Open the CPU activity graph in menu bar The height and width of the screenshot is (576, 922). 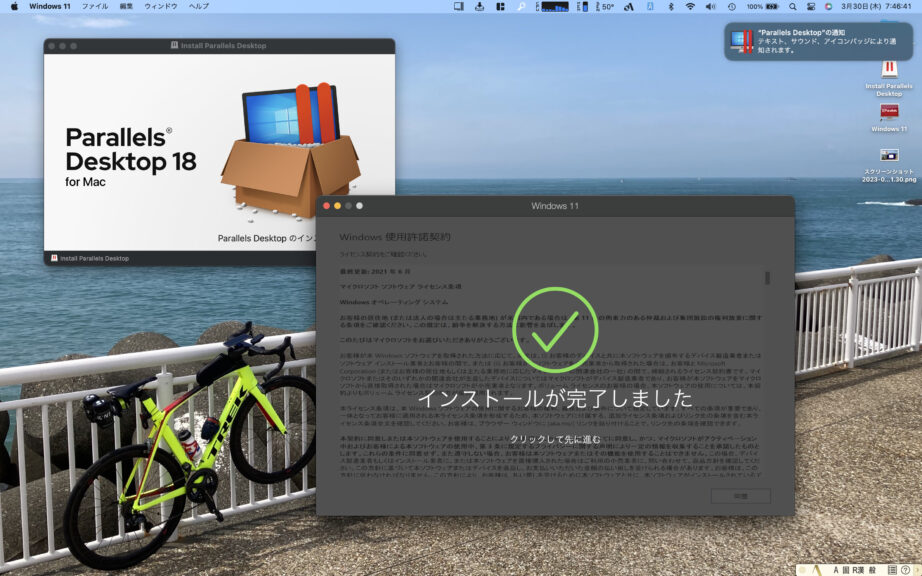[x=553, y=6]
